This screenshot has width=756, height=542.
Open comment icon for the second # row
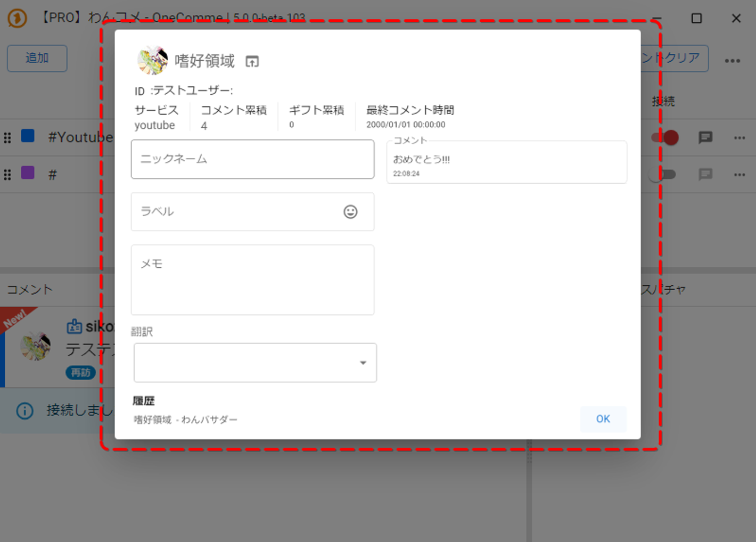705,175
